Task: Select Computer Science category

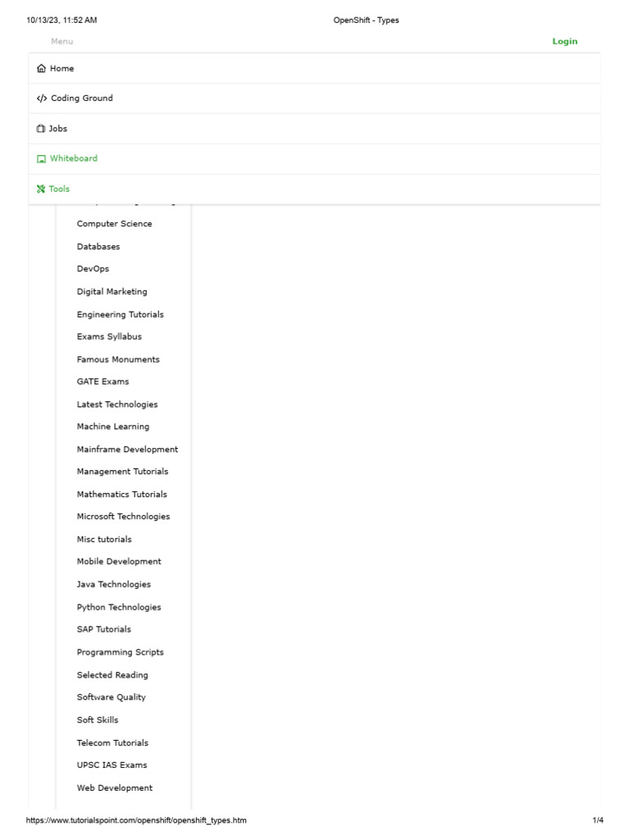Action: pyautogui.click(x=114, y=224)
